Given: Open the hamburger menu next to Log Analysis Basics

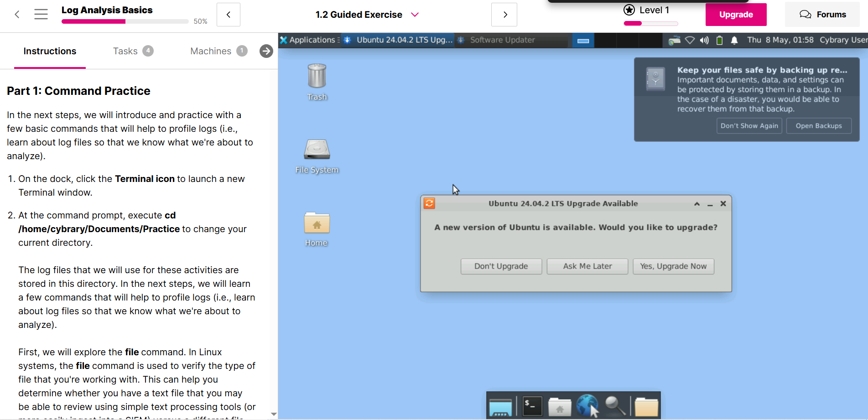Looking at the screenshot, I should point(41,14).
